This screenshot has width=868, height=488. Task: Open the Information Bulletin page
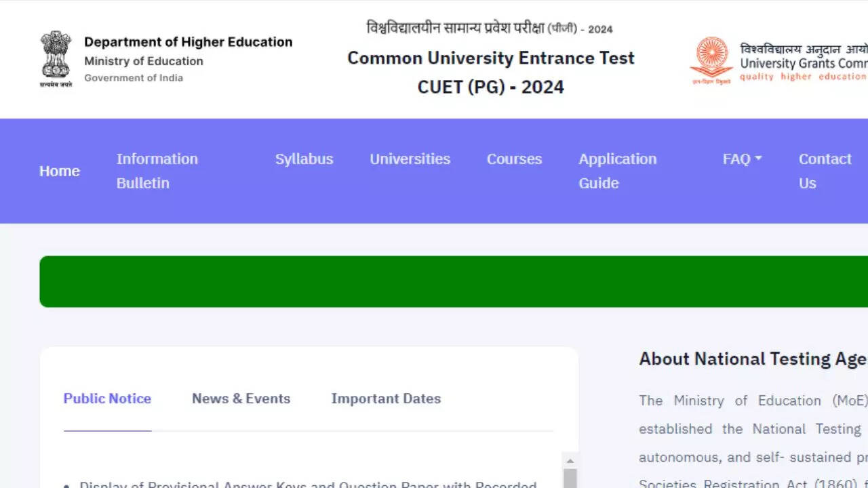(157, 171)
